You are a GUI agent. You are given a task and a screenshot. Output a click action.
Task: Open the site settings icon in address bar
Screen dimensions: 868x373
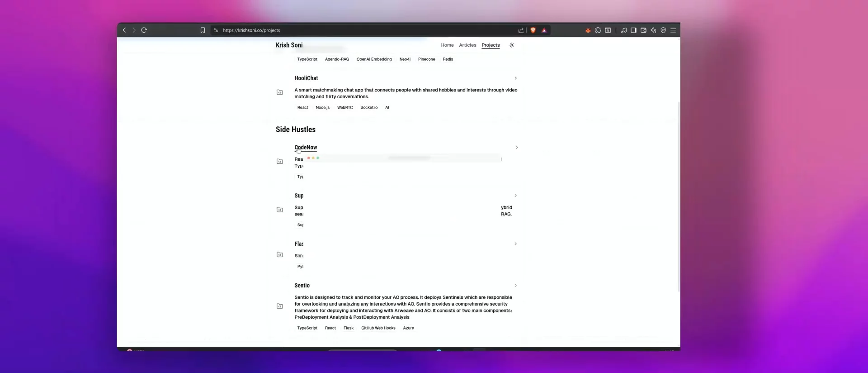216,30
